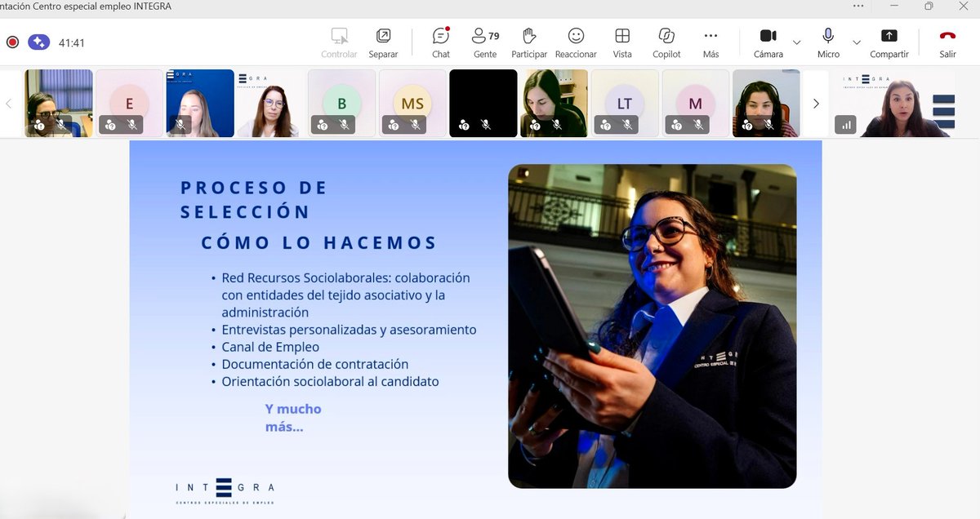Viewport: 980px width, 519px height.
Task: Pop out shared content with Separar
Action: 383,42
